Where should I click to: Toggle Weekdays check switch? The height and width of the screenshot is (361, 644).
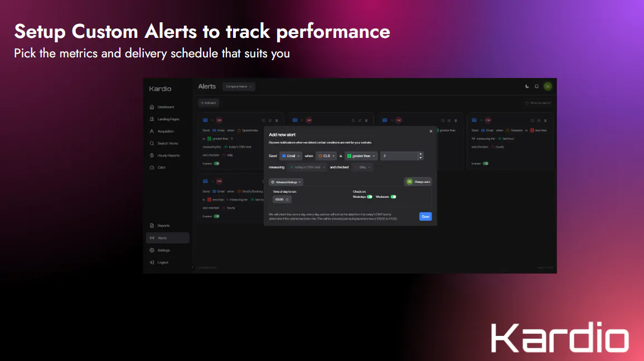pos(370,197)
